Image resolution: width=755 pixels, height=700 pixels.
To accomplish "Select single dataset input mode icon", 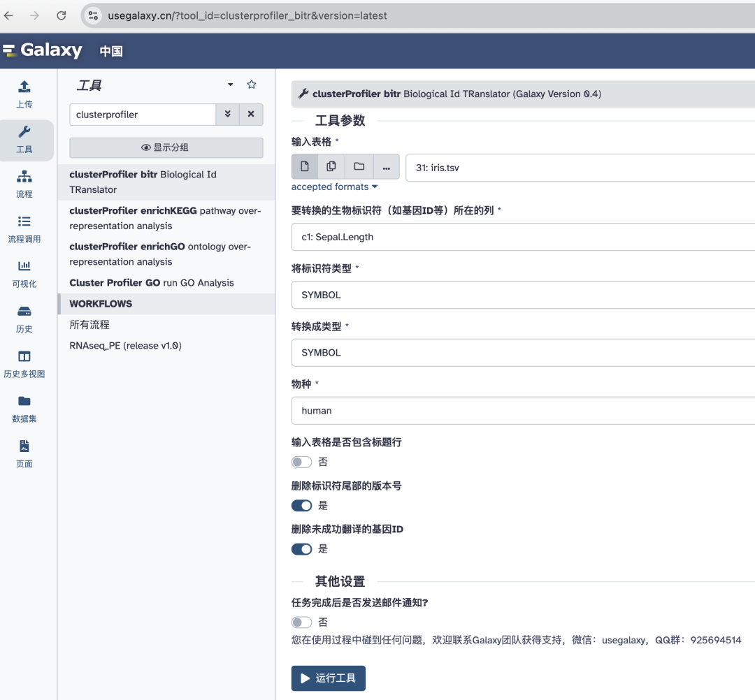I will (x=304, y=166).
